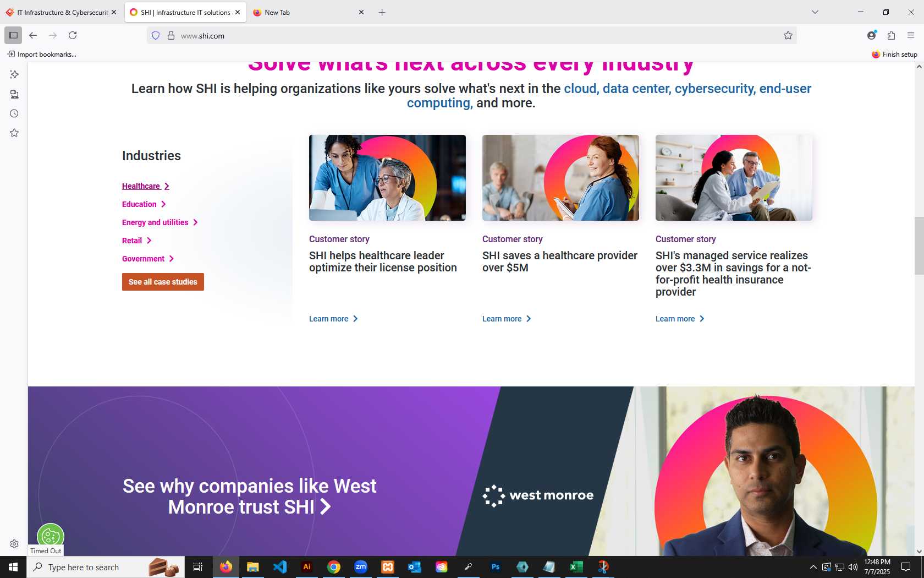Image resolution: width=924 pixels, height=578 pixels.
Task: Open the Education industry link
Action: (x=144, y=204)
